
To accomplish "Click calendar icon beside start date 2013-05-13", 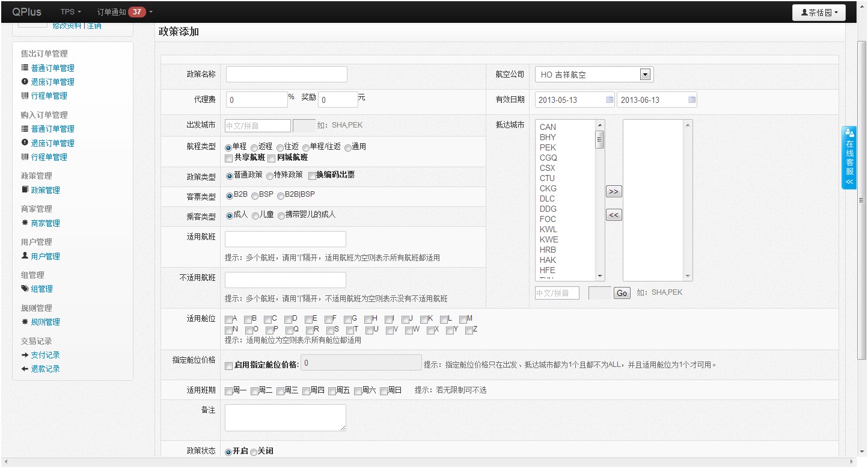I will [610, 99].
